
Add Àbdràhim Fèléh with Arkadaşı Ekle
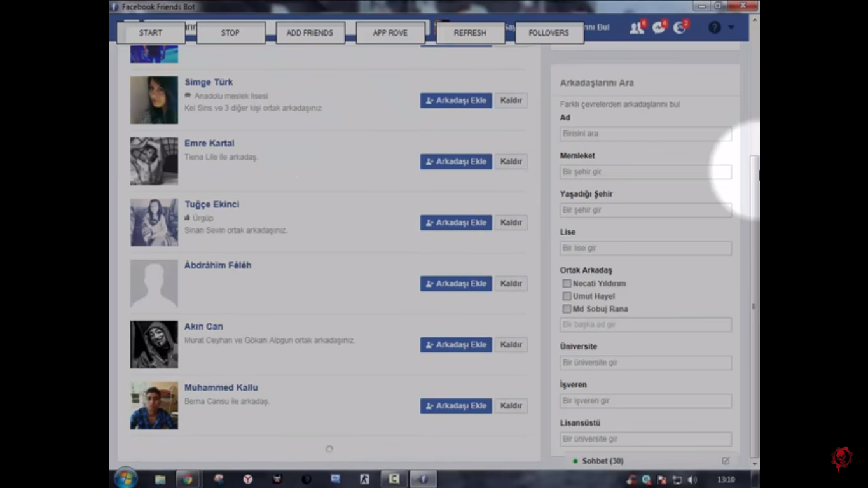[456, 284]
